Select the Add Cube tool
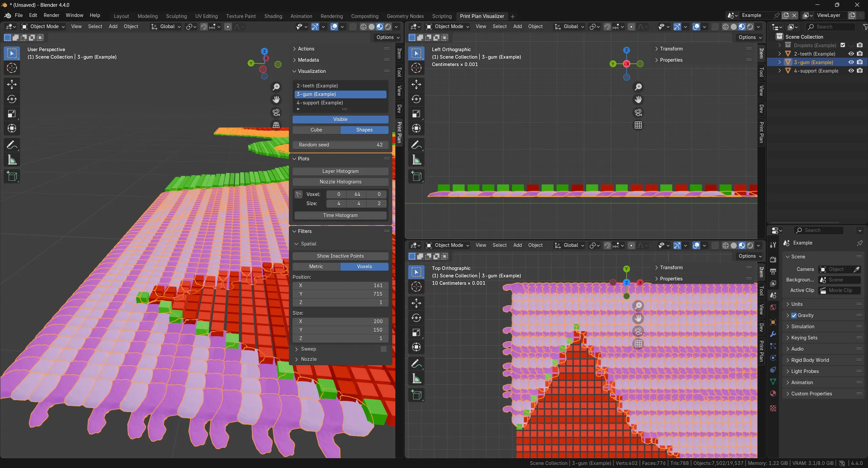The height and width of the screenshot is (468, 868). [12, 176]
